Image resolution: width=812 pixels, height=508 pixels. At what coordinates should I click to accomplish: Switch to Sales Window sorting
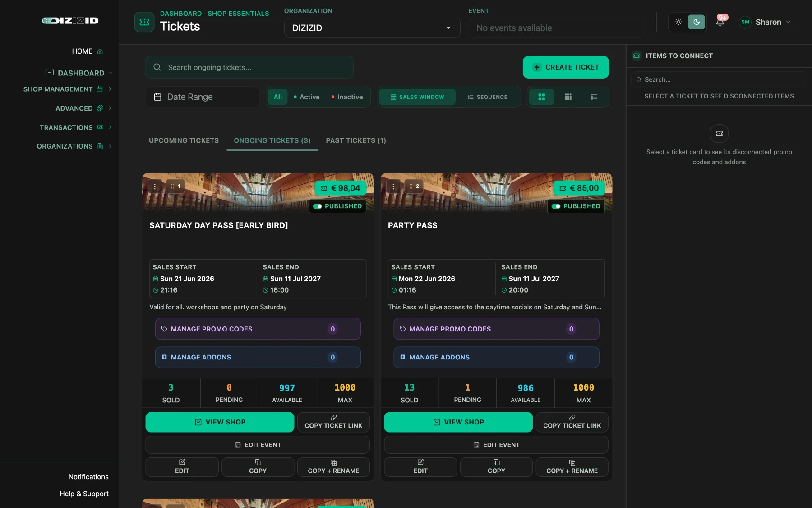[x=417, y=97]
